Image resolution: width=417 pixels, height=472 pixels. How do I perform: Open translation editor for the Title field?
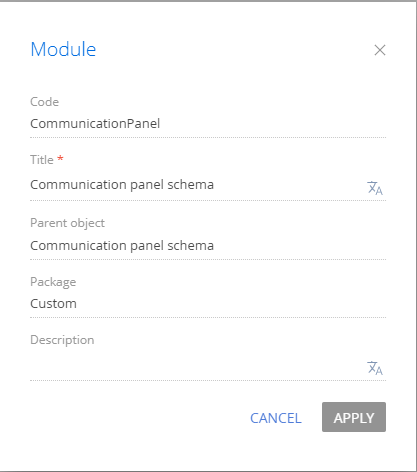click(x=375, y=188)
